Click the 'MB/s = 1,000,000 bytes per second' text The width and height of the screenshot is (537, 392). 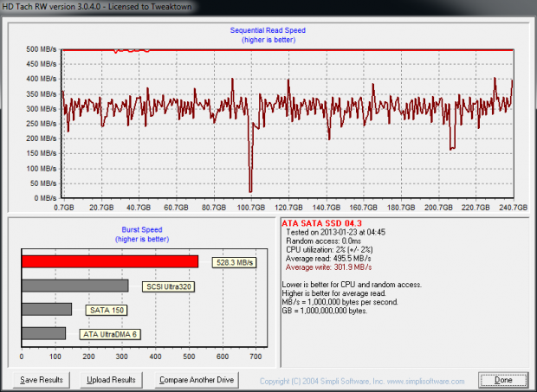tap(340, 302)
